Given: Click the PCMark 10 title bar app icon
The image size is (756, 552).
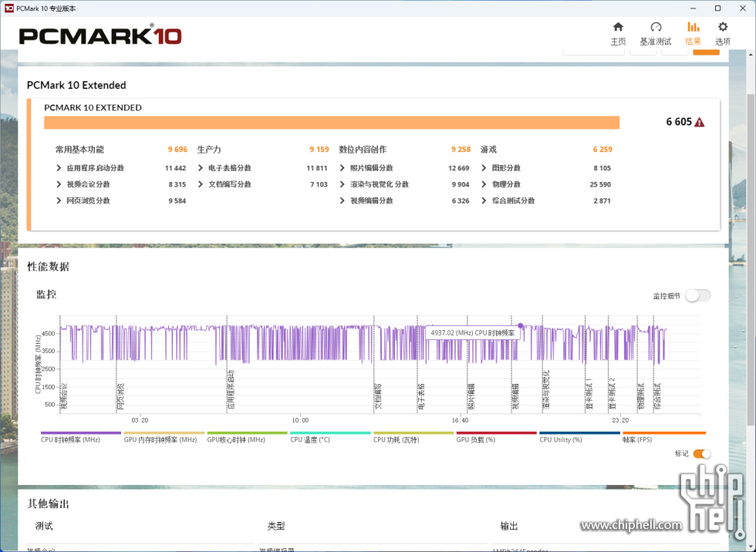Looking at the screenshot, I should (8, 8).
